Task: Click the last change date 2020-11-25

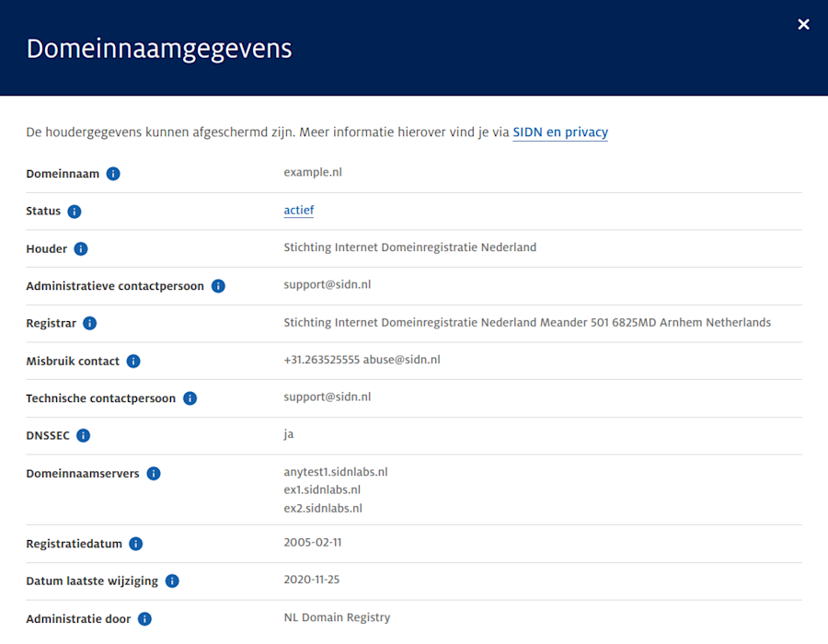Action: coord(312,580)
